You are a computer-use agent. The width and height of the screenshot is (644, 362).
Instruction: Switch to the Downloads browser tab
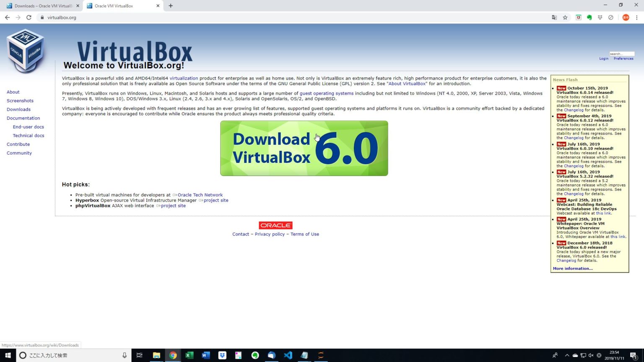[x=42, y=6]
